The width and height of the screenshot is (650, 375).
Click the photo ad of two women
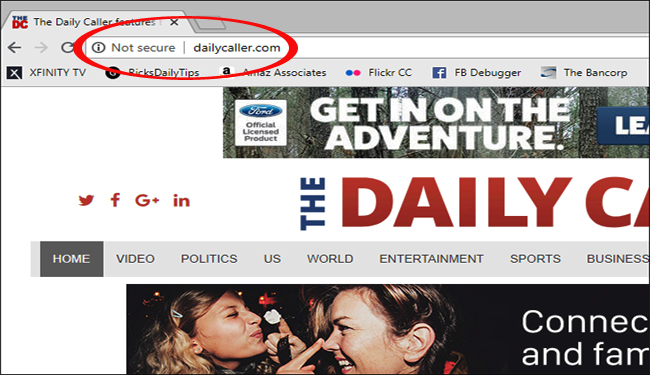pos(388,329)
